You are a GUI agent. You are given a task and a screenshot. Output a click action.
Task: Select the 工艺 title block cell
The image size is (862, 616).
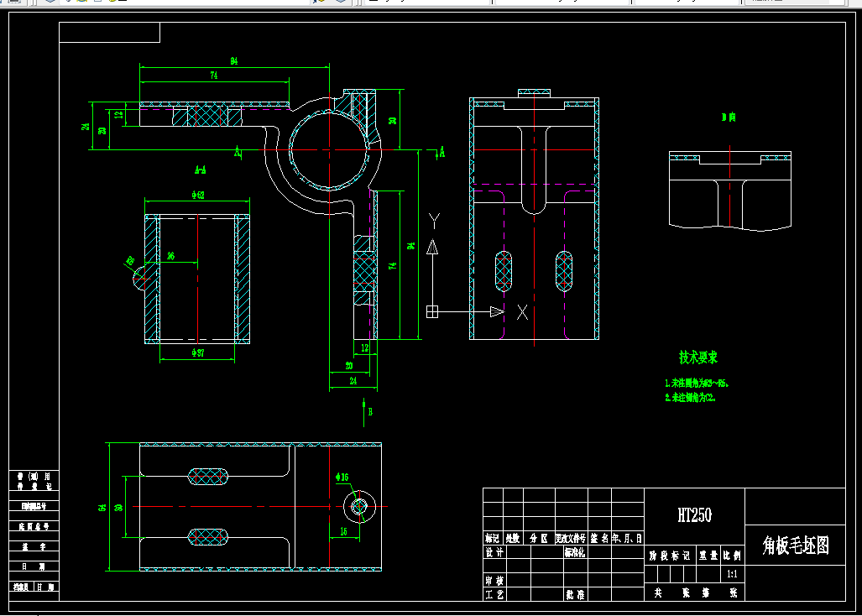click(x=494, y=594)
